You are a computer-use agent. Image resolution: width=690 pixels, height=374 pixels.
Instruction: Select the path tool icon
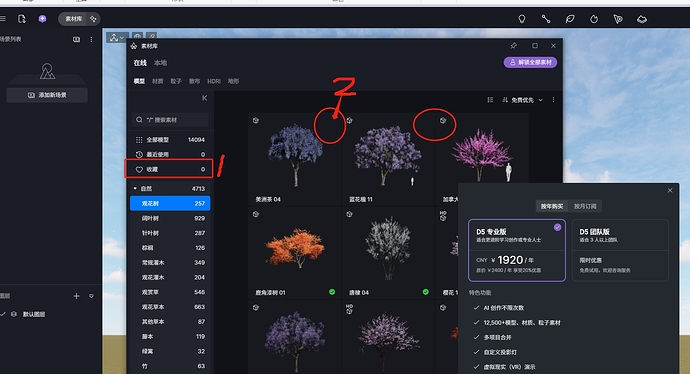tap(546, 19)
